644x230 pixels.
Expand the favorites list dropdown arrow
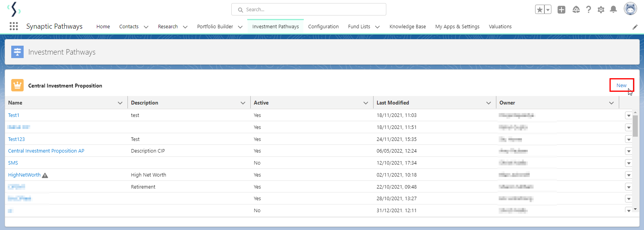(x=548, y=10)
